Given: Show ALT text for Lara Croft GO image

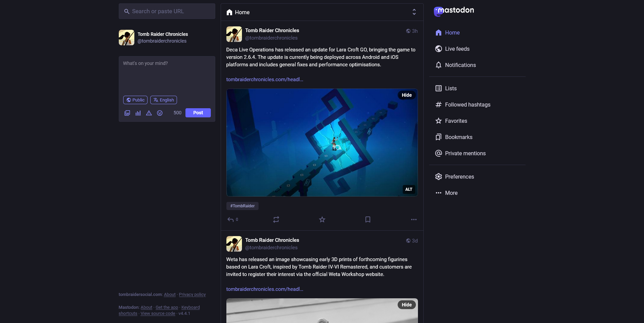Looking at the screenshot, I should point(409,189).
